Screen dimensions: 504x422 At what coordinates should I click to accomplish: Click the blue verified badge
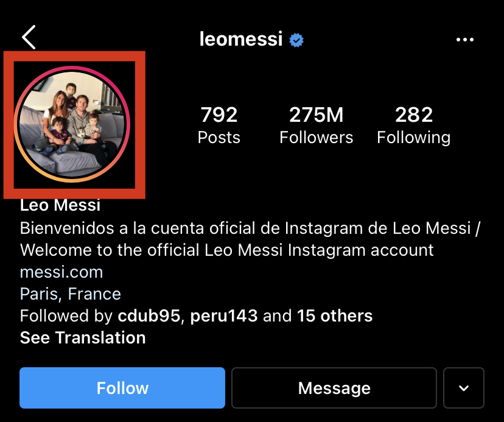tap(296, 40)
